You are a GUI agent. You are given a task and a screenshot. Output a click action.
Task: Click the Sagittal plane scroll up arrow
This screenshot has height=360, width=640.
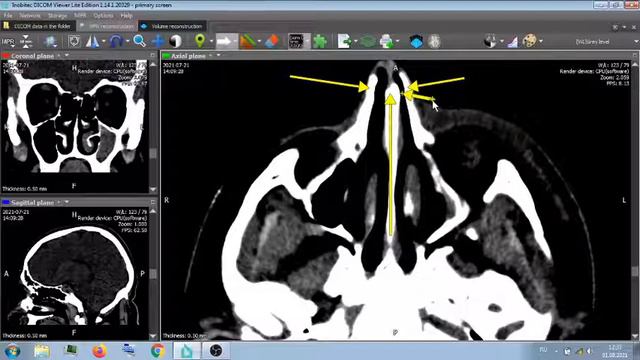(153, 211)
